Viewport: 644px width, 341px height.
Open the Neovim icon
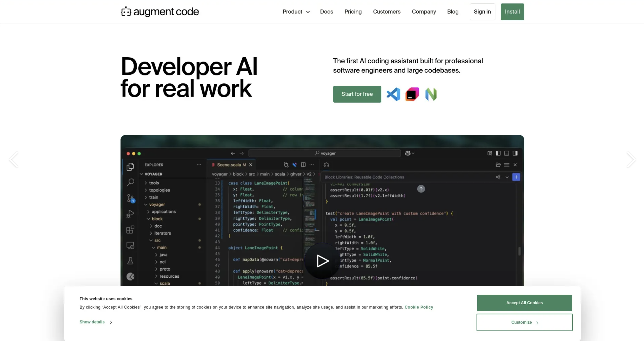431,94
